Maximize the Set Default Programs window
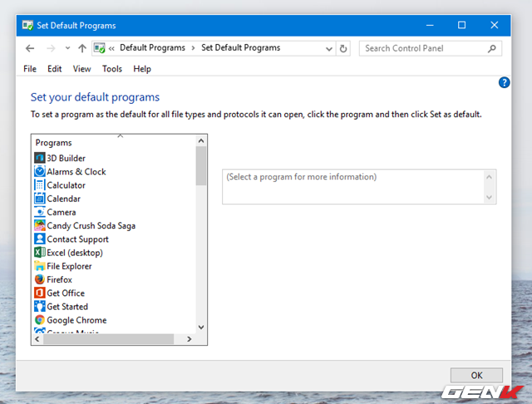 (x=461, y=25)
